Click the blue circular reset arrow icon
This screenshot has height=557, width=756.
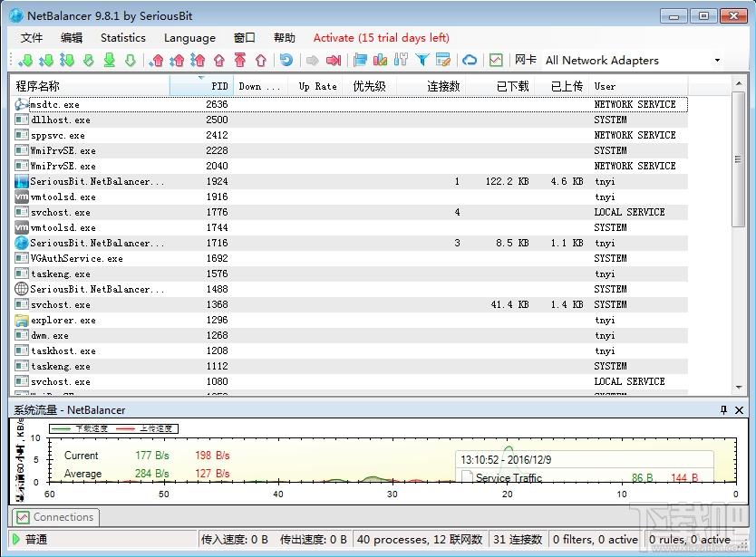click(x=286, y=61)
